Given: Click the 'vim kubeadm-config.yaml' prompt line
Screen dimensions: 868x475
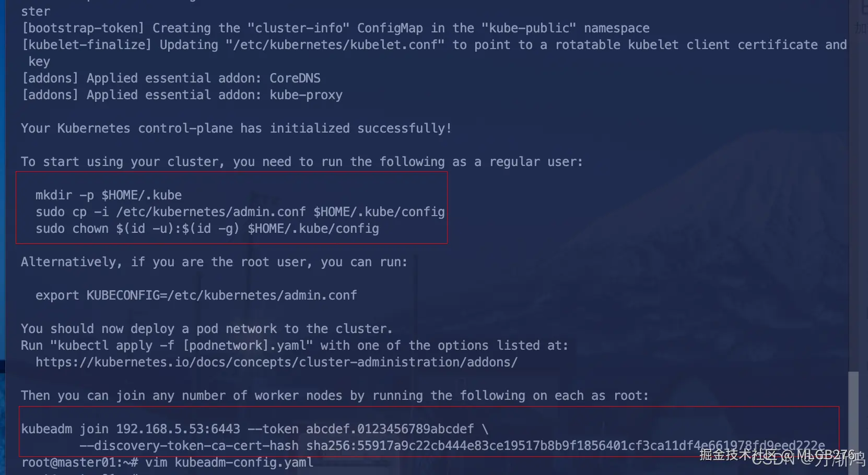Looking at the screenshot, I should [x=168, y=462].
